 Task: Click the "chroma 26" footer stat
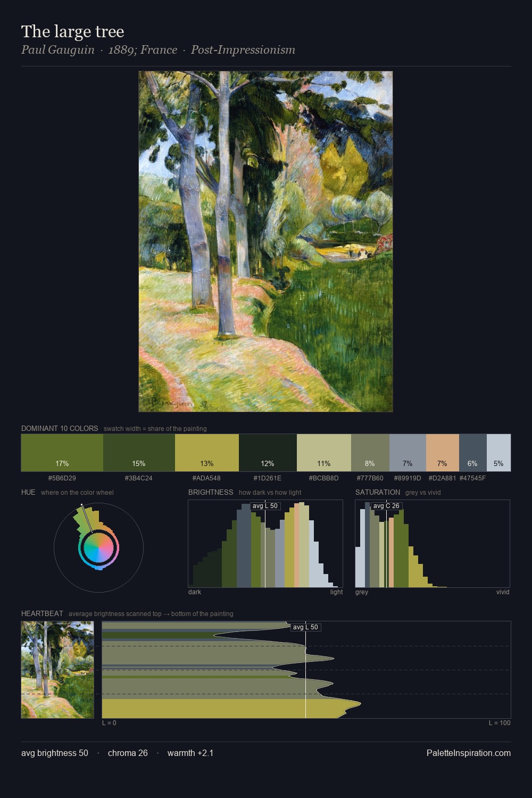point(128,753)
